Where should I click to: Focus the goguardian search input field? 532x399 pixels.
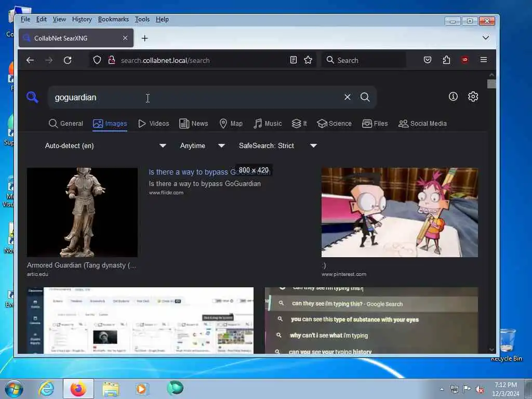197,97
